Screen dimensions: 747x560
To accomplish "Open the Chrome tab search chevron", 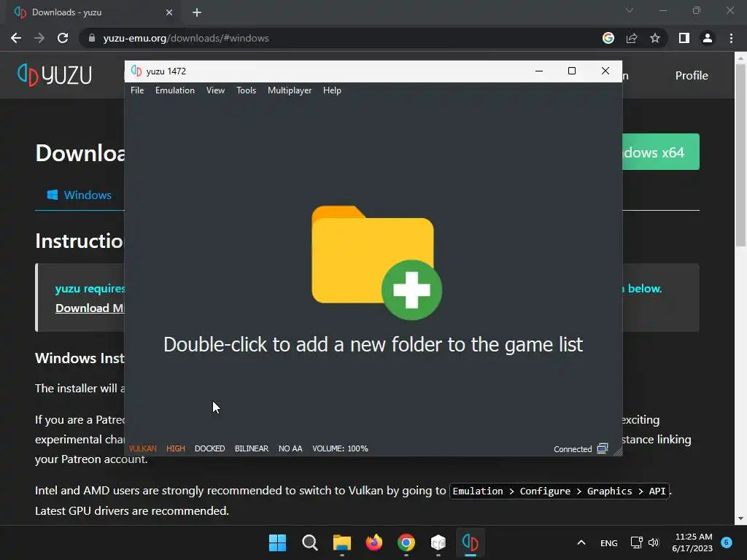I will (630, 10).
